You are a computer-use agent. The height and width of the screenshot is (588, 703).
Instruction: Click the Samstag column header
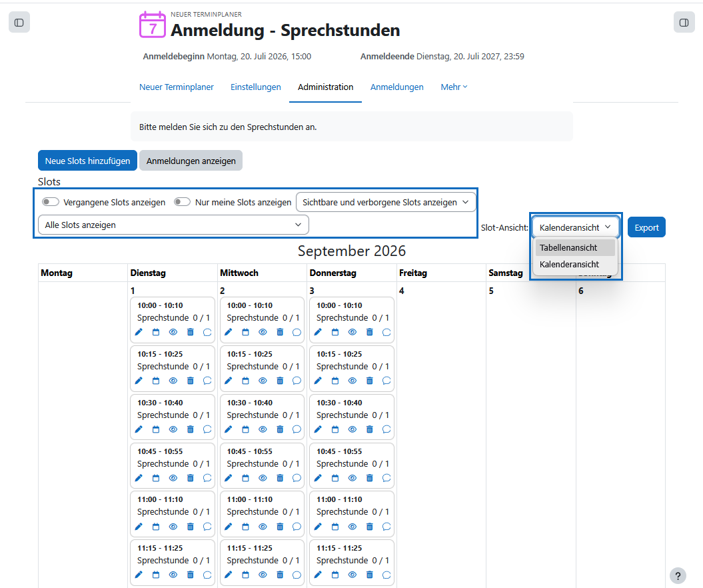[x=506, y=273]
